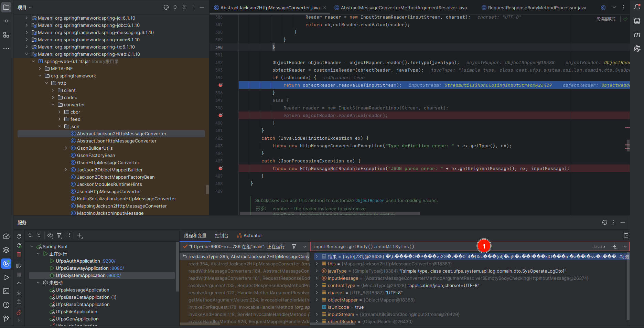Toggle reader mode 阅读器模式

pyautogui.click(x=606, y=19)
